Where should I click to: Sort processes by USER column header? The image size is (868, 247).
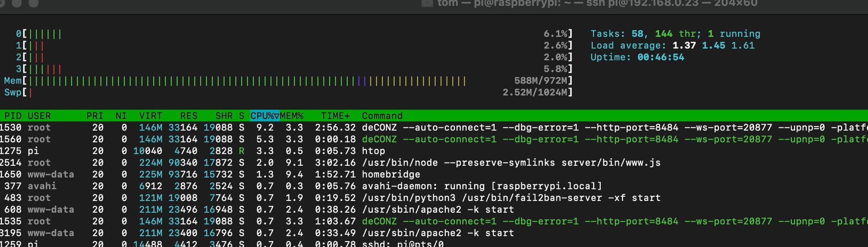39,116
